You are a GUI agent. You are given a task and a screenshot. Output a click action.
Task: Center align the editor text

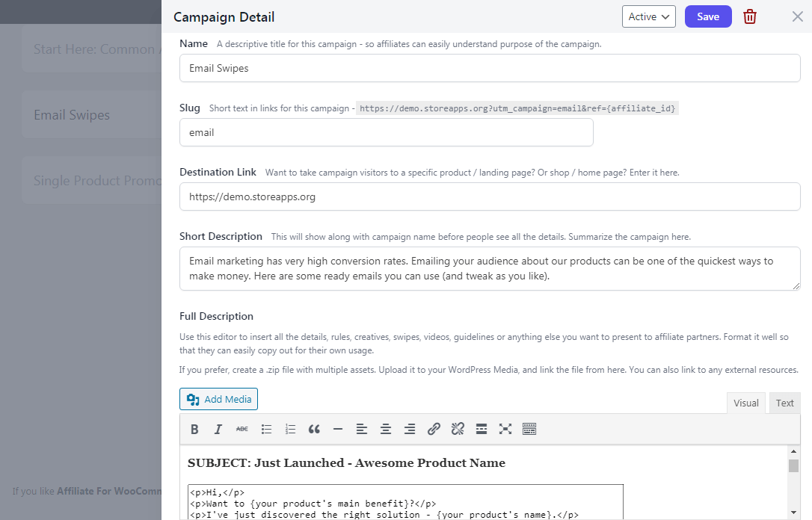tap(386, 429)
